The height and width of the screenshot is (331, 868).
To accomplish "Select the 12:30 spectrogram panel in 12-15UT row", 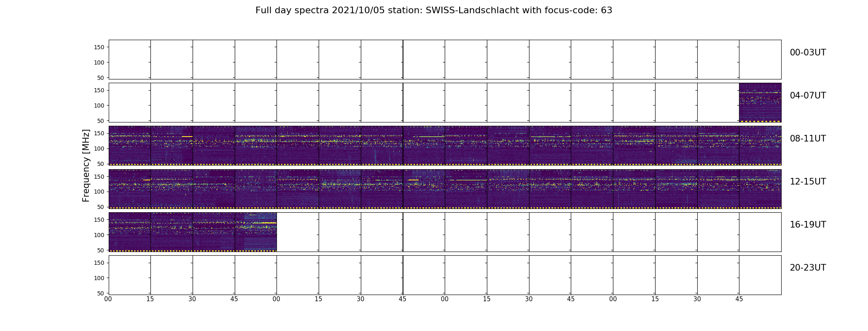I will 214,189.
